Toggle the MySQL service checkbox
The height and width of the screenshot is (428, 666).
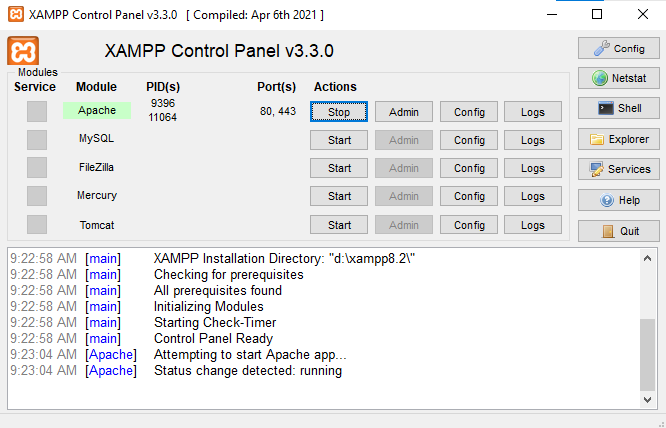click(x=37, y=140)
